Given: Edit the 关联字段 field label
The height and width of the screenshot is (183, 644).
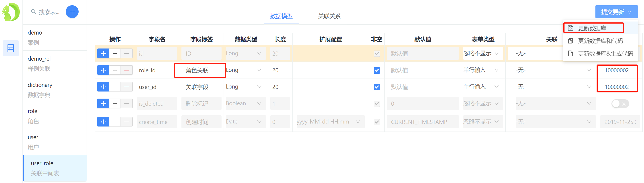Looking at the screenshot, I should coord(201,87).
